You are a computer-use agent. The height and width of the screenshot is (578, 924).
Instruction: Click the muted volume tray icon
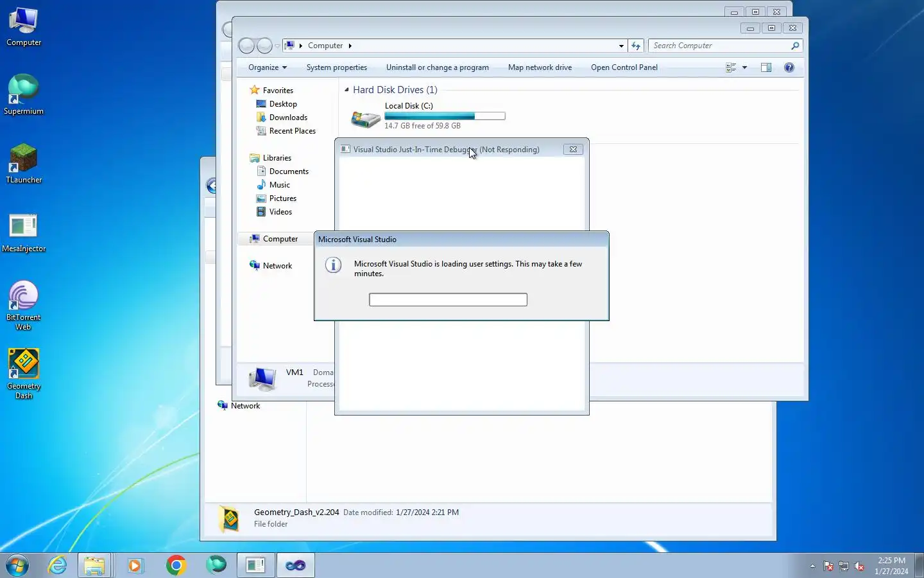point(859,566)
